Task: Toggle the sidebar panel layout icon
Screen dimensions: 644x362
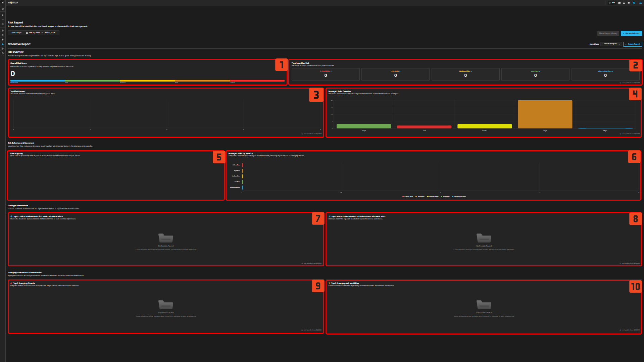Action: (3, 9)
